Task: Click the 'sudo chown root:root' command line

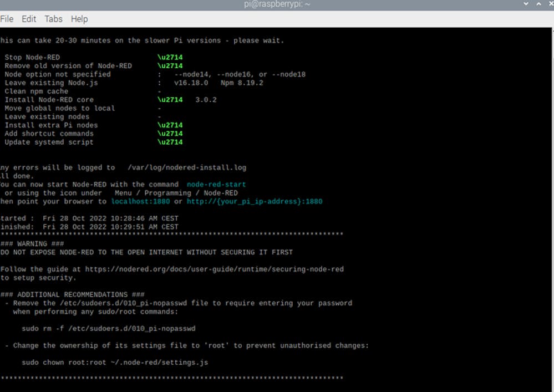Action: coord(115,362)
